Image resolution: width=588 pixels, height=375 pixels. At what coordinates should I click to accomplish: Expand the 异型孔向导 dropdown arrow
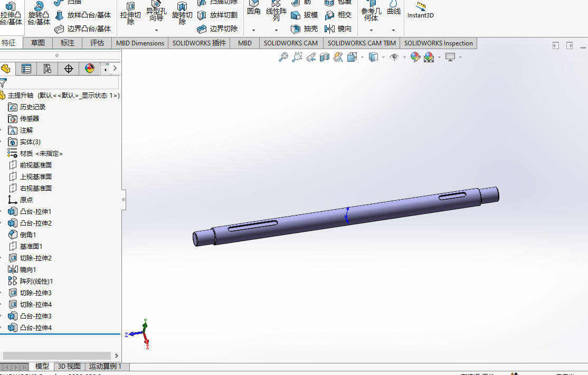point(156,30)
